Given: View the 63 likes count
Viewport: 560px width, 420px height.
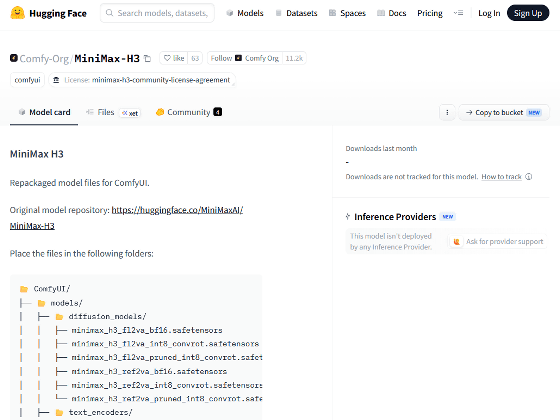Looking at the screenshot, I should (195, 58).
